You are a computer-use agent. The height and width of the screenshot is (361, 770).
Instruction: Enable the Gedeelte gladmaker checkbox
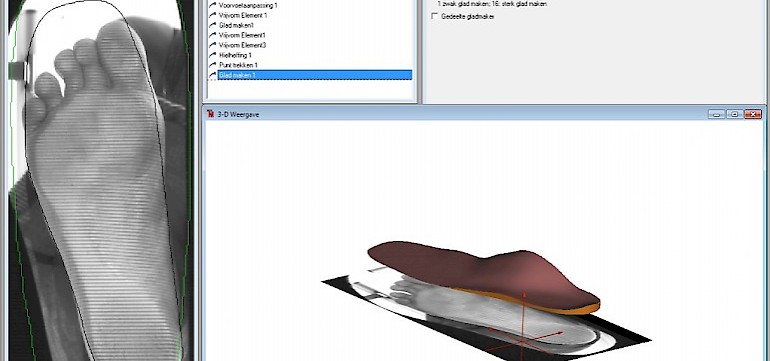pyautogui.click(x=434, y=16)
